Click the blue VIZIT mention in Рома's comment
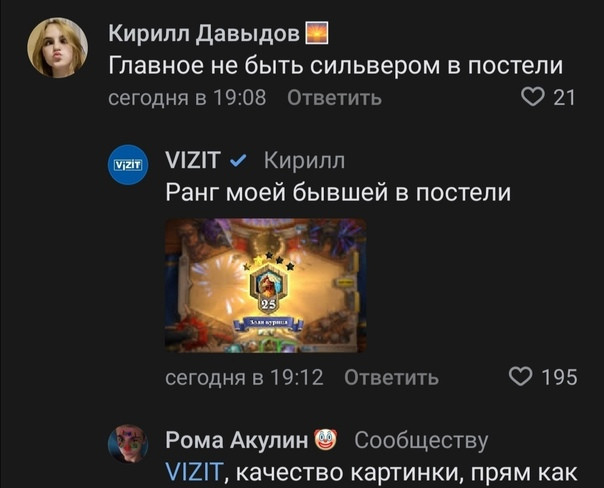604x488 pixels. (194, 472)
